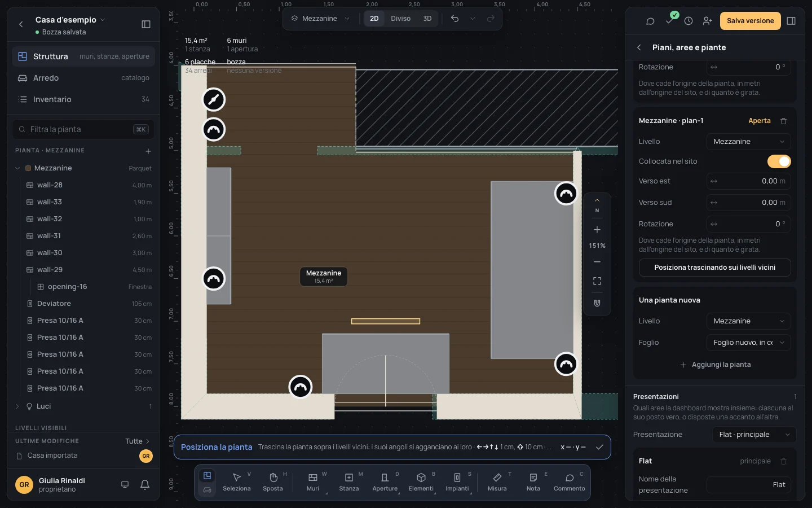Click Aggiungi la pianta button
The image size is (812, 508).
[x=715, y=365]
